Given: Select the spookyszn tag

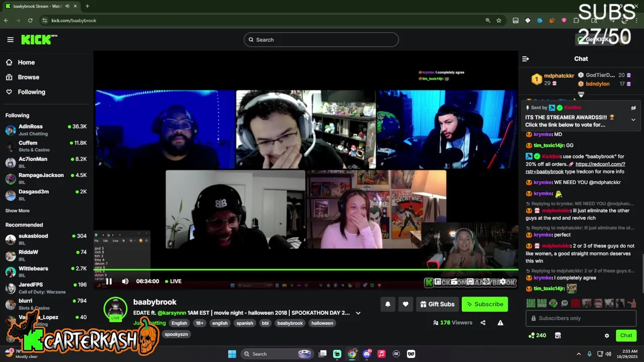Looking at the screenshot, I should pos(176,334).
